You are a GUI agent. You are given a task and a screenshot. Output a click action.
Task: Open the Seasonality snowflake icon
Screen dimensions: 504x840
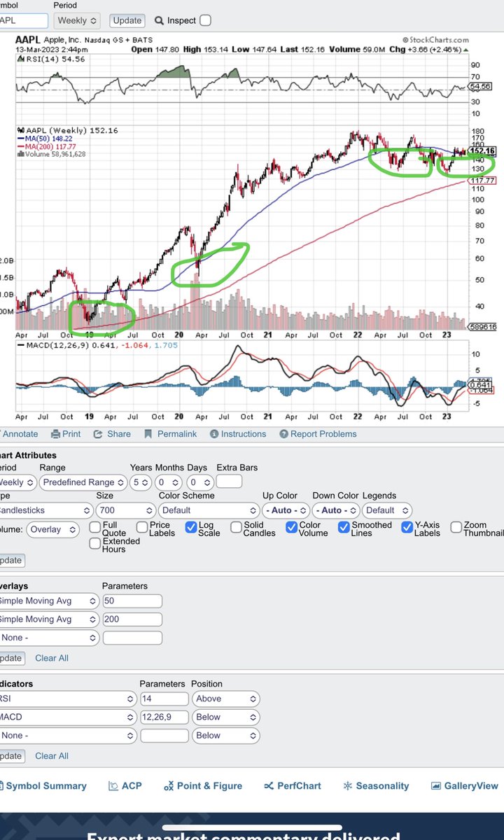pos(347,786)
